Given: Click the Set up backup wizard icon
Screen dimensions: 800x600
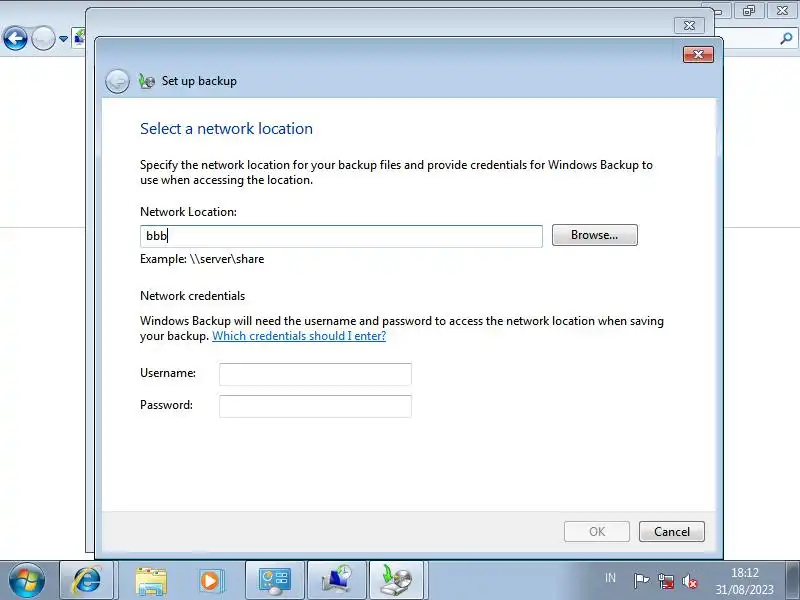Looking at the screenshot, I should (146, 81).
